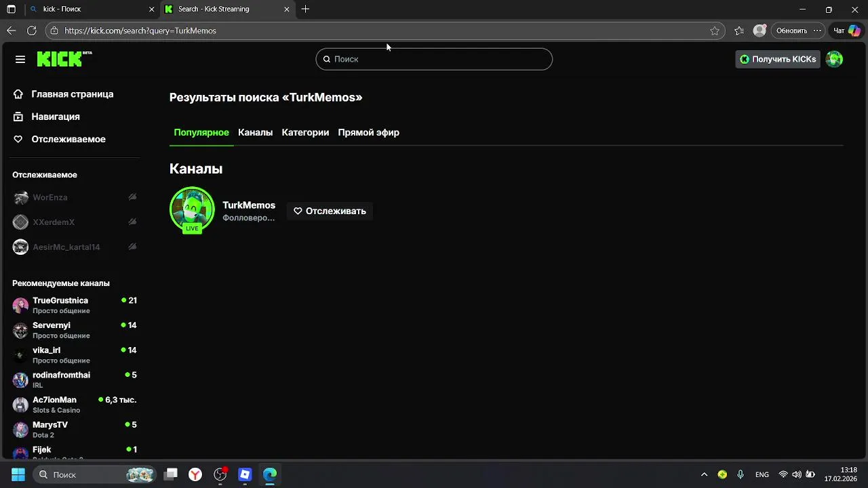Open the user profile avatar
This screenshot has height=488, width=868.
[834, 59]
